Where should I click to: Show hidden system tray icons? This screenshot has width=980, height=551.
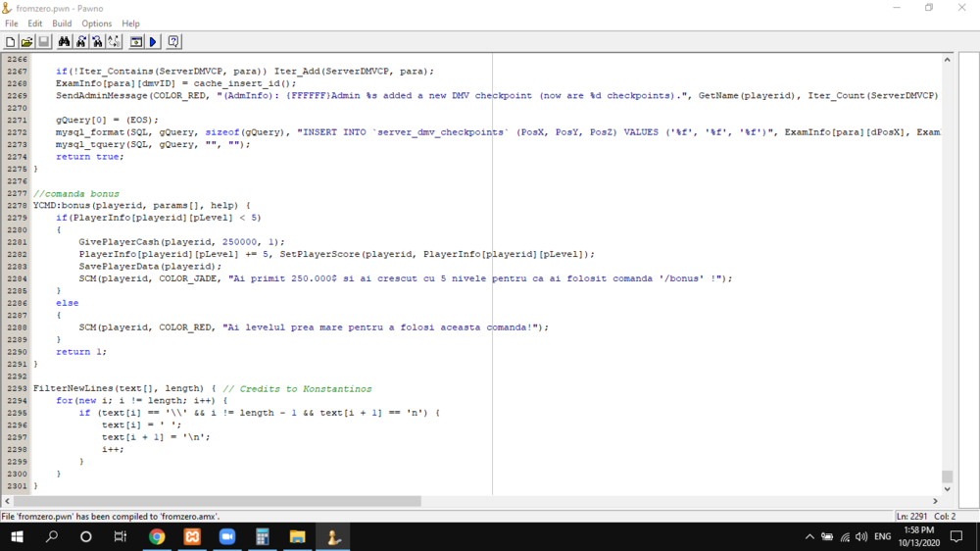(x=809, y=536)
